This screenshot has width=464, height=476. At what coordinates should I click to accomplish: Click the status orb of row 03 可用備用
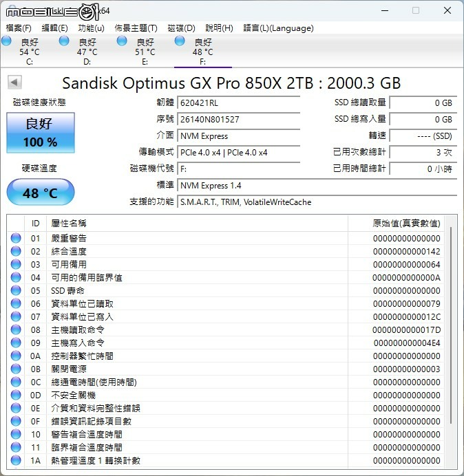point(16,264)
